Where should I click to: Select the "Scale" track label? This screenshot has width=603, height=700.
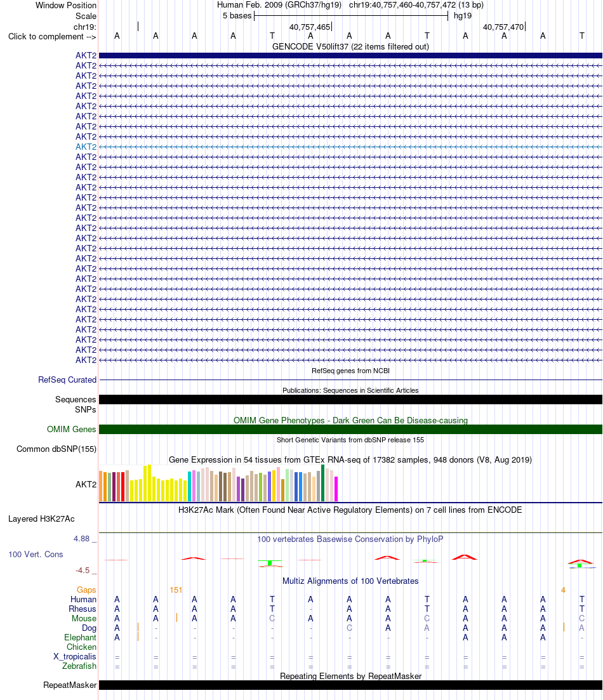pyautogui.click(x=86, y=16)
